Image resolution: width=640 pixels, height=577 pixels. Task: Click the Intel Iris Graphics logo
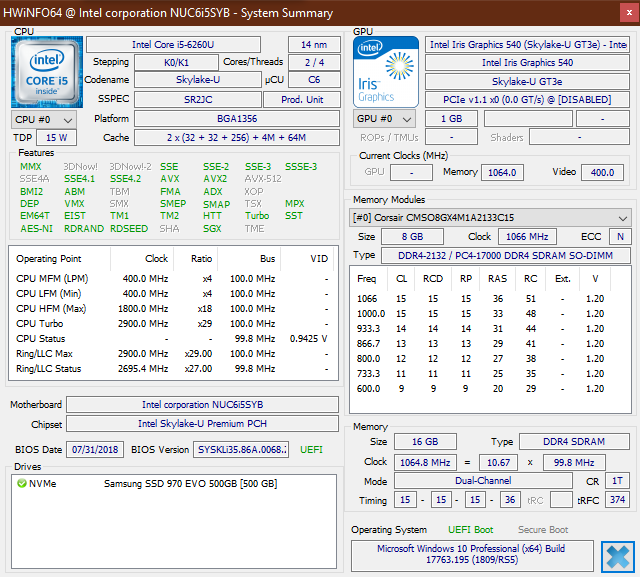386,72
